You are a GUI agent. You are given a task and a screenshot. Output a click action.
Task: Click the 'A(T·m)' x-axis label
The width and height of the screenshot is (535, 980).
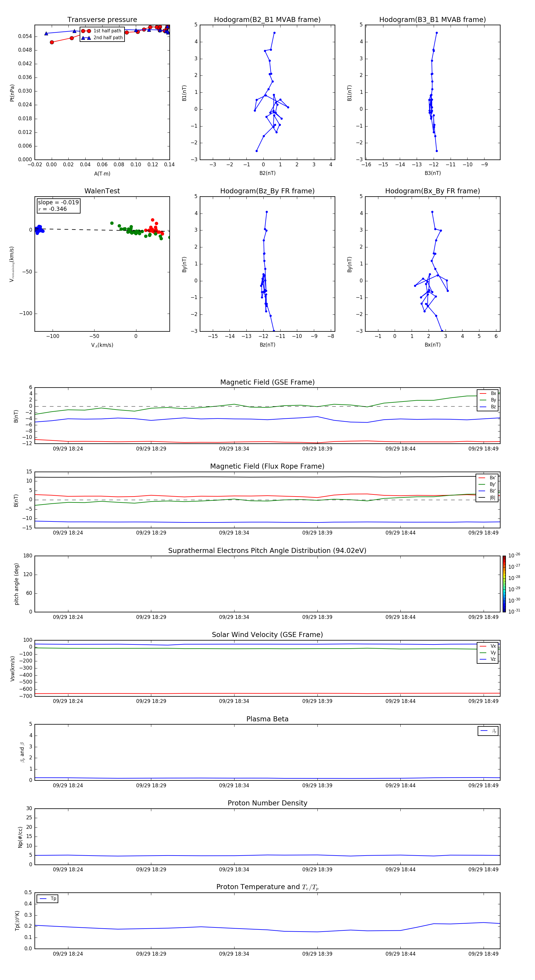(x=102, y=174)
